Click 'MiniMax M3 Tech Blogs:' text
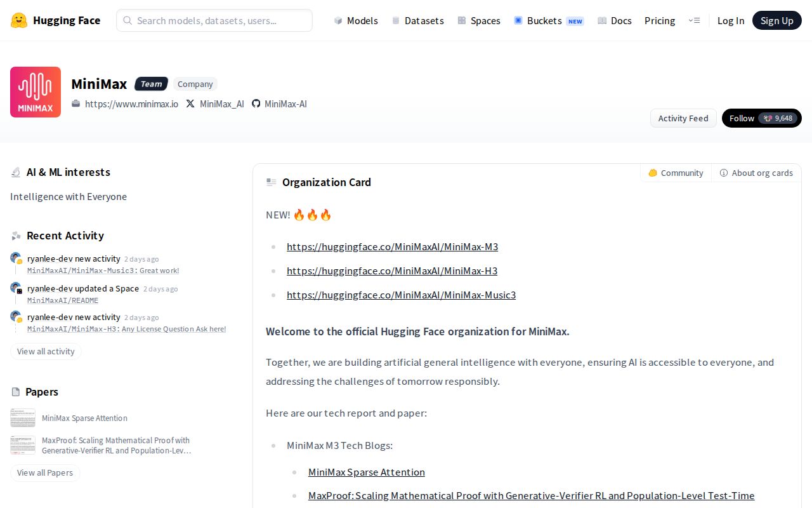This screenshot has height=508, width=812. [x=339, y=445]
